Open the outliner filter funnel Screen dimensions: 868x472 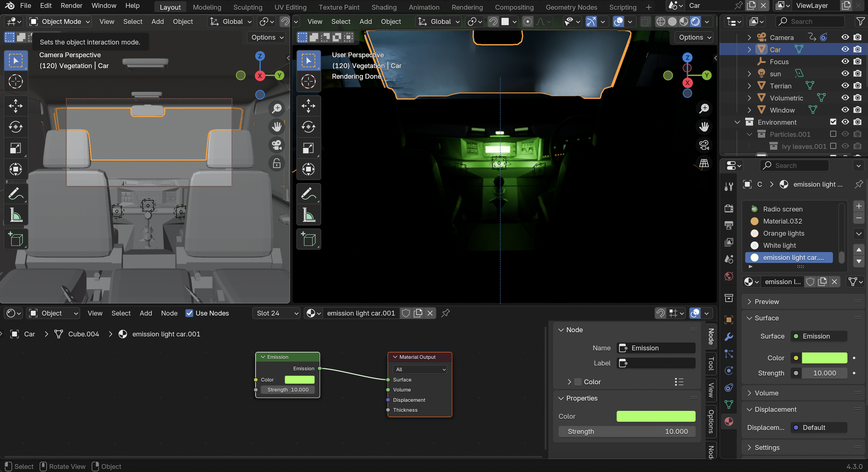click(x=861, y=22)
